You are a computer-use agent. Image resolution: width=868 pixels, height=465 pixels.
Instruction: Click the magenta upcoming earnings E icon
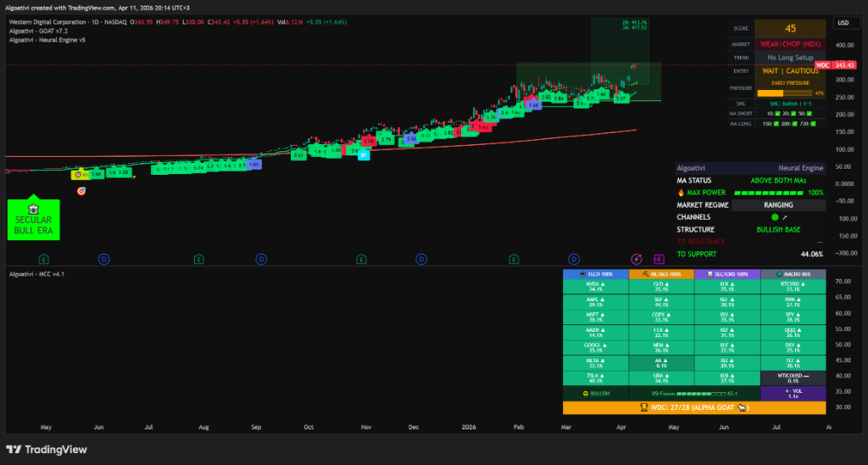tap(659, 259)
